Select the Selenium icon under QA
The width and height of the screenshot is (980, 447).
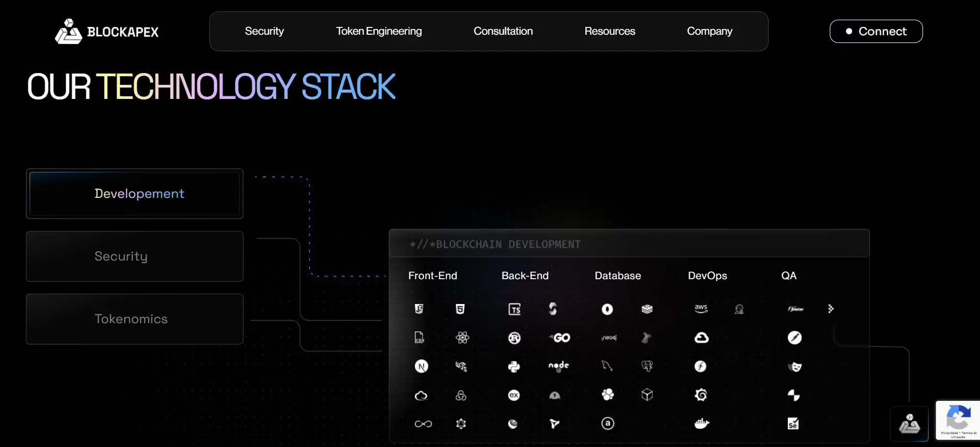pos(793,424)
